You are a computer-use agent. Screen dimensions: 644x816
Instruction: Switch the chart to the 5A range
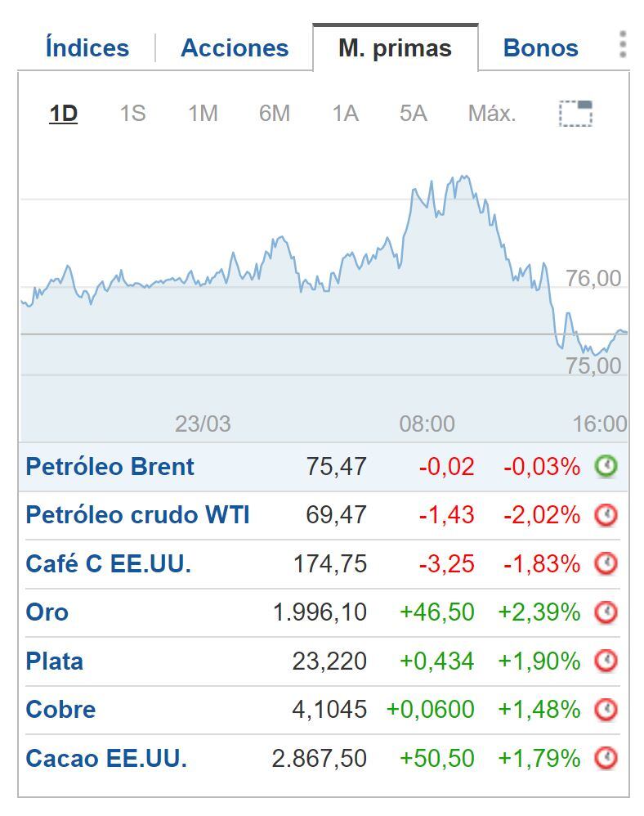coord(414,114)
